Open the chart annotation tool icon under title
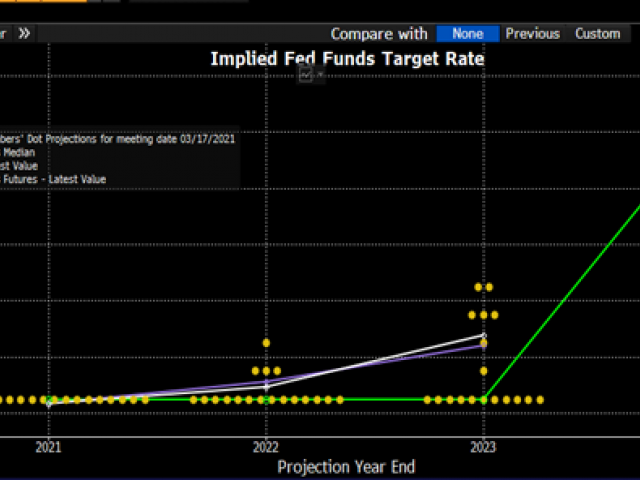This screenshot has width=640, height=480. pyautogui.click(x=308, y=76)
